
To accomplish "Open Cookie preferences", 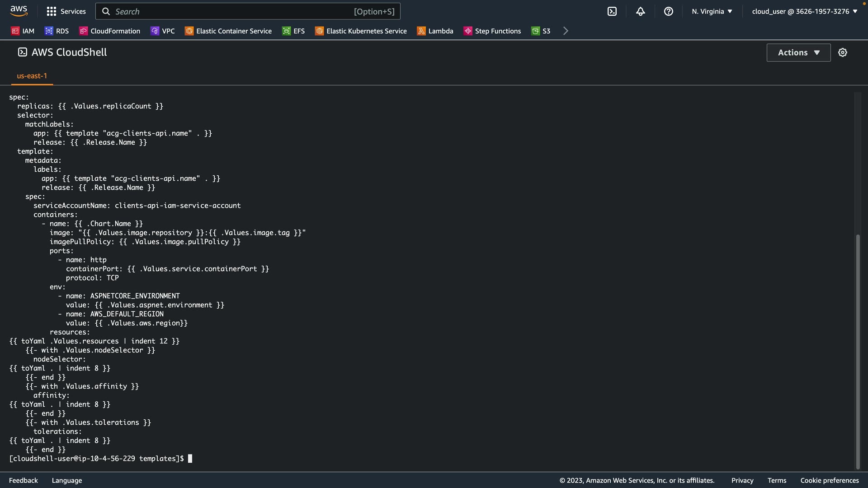I will [x=829, y=480].
